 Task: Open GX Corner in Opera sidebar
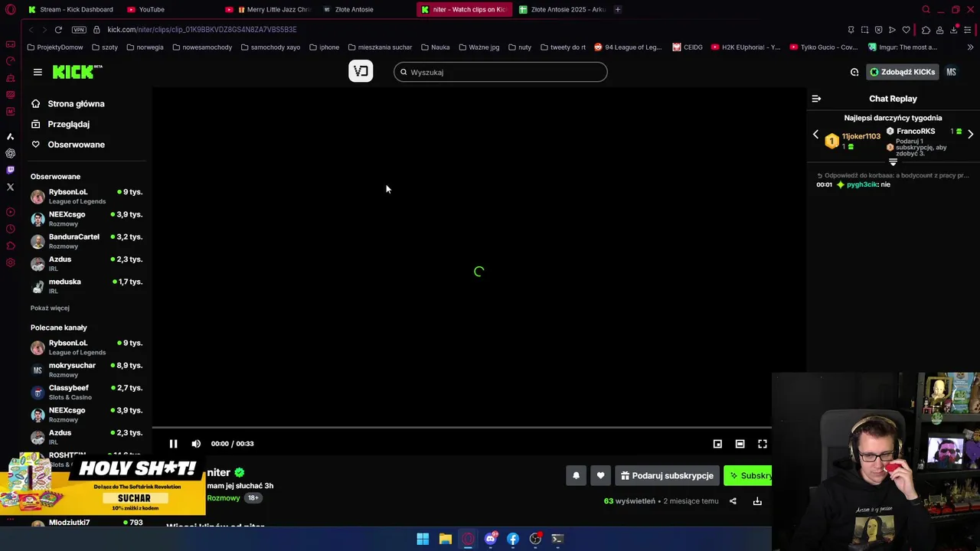tap(10, 44)
